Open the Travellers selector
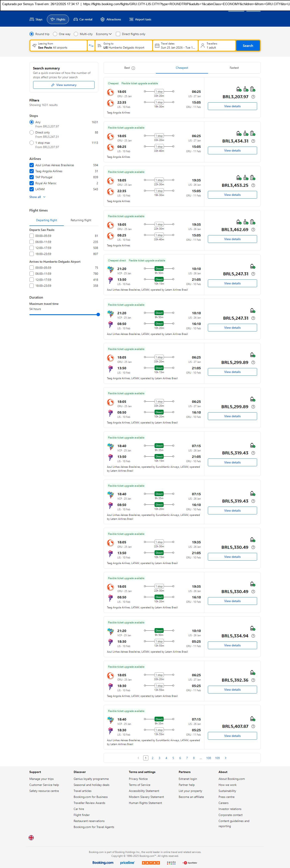Screen dimensions: 290x868 click(x=216, y=46)
